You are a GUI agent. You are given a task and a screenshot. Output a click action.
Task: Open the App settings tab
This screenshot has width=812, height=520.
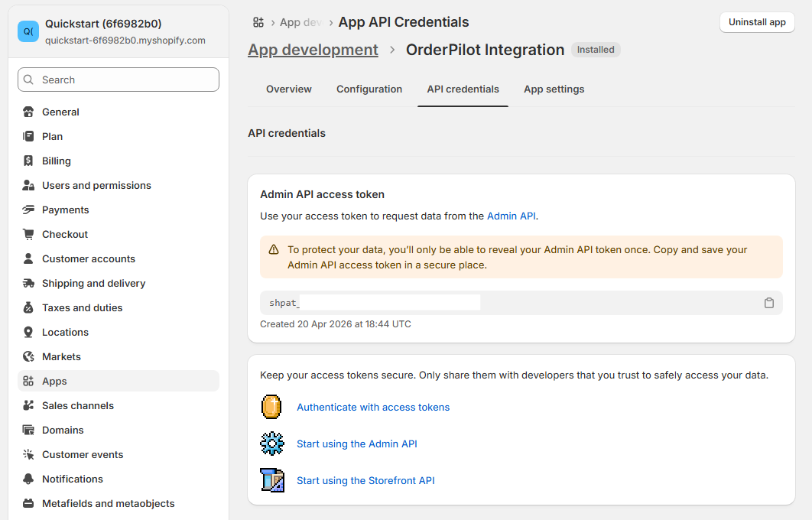554,89
